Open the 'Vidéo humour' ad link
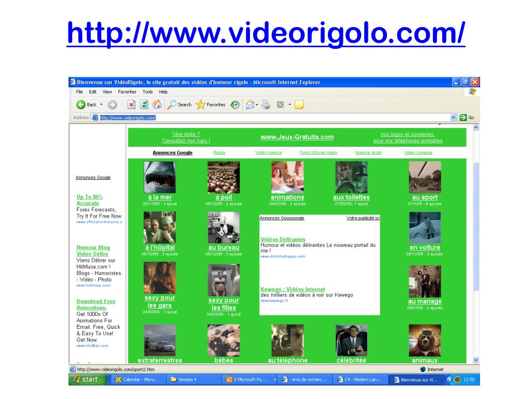 click(x=269, y=153)
